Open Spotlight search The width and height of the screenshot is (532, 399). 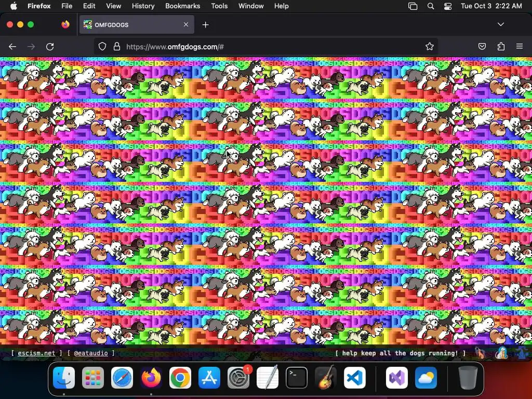pos(431,6)
